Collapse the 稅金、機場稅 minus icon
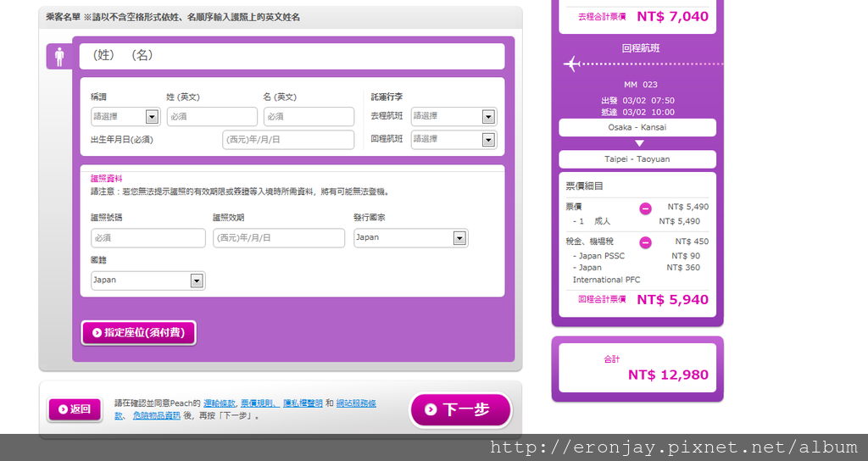 645,242
